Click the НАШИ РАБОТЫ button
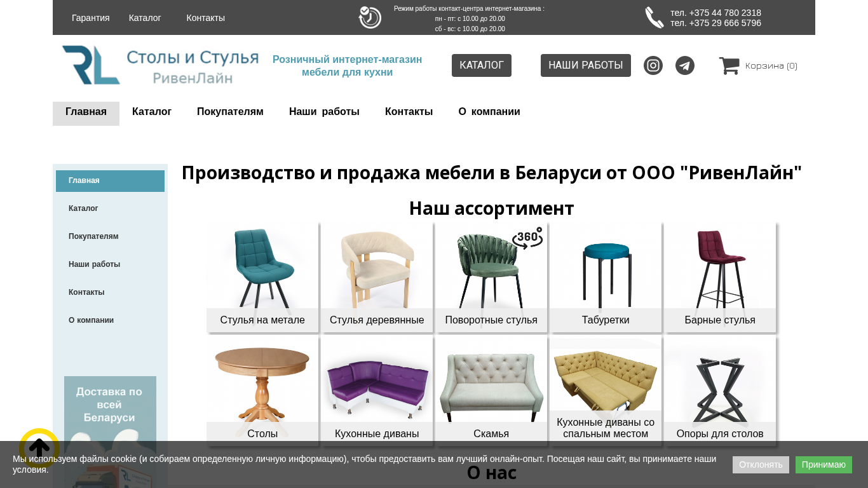868x488 pixels. 586,65
